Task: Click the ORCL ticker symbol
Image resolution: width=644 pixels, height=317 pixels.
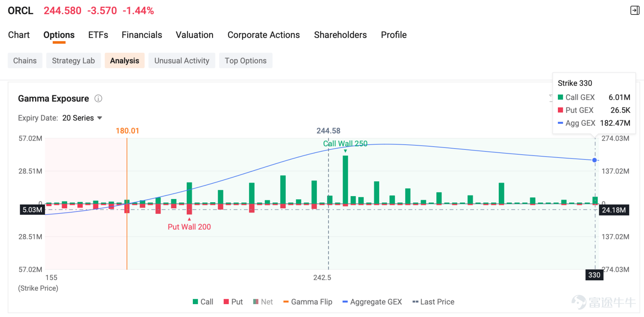Action: 21,10
